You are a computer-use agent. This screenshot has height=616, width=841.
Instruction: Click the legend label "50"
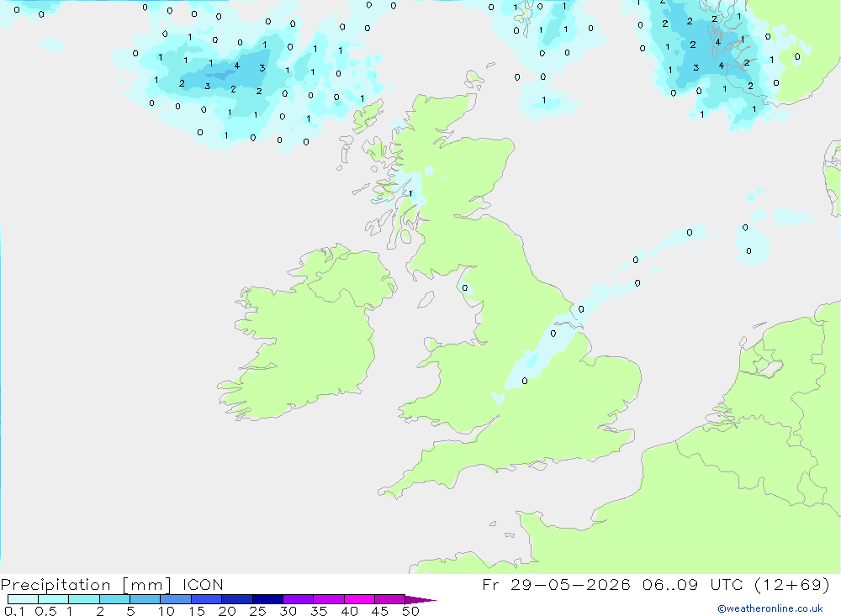[x=410, y=611]
